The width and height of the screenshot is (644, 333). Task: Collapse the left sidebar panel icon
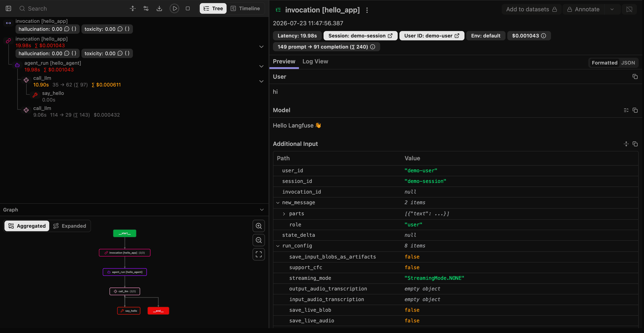point(8,8)
